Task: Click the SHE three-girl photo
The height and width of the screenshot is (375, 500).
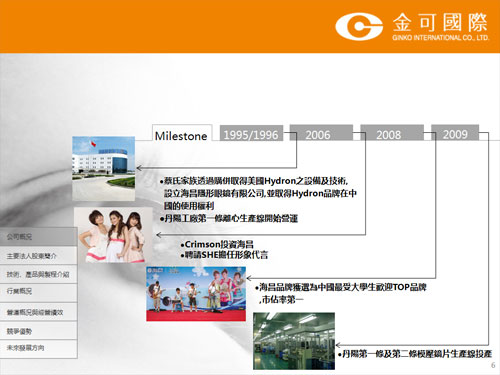Action: pyautogui.click(x=113, y=235)
